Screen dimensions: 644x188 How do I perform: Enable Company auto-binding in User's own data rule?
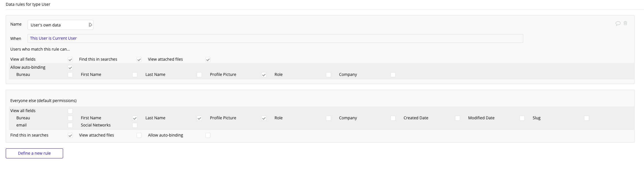[x=393, y=75]
